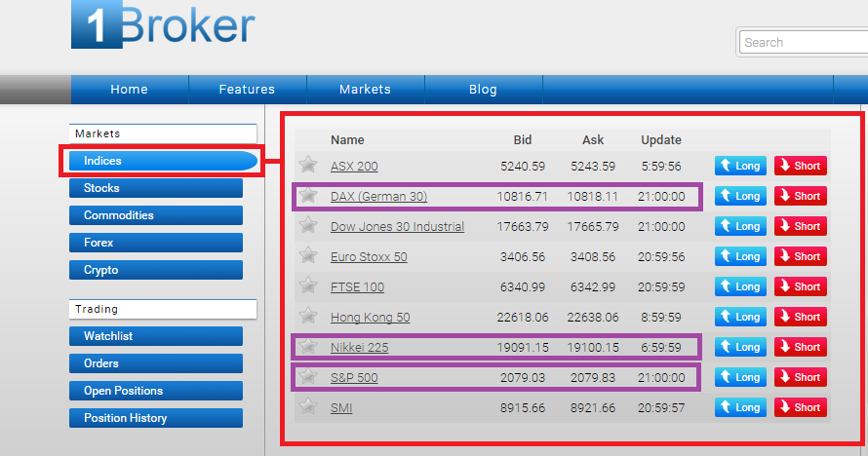Click in the Search field
Image resolution: width=868 pixels, height=456 pixels.
(x=804, y=43)
